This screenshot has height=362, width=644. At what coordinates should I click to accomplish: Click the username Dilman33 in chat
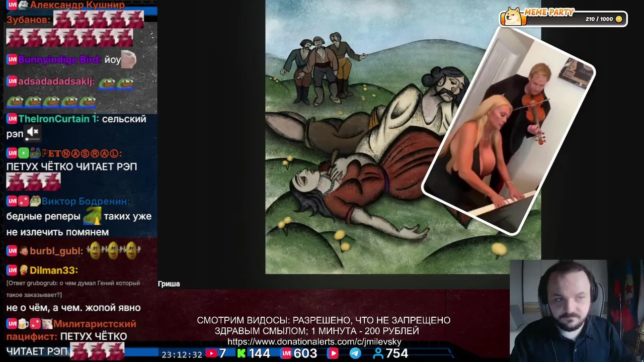[x=54, y=270]
